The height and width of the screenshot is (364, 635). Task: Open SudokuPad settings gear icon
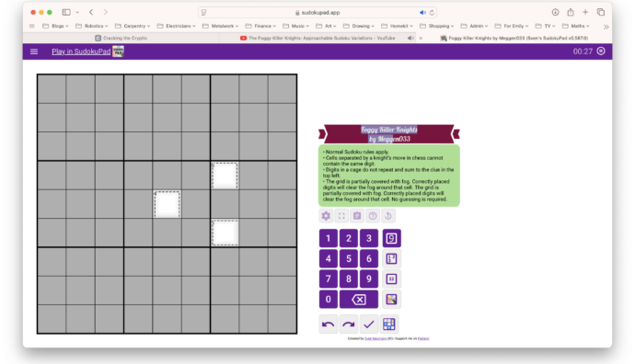[326, 216]
